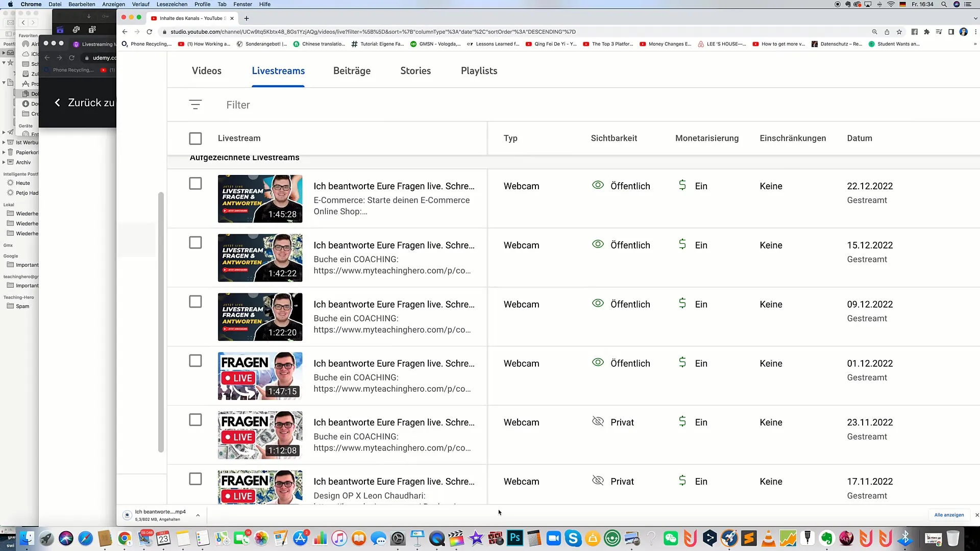The image size is (980, 551).
Task: Expand the Sichtbarkeit column header
Action: coord(615,137)
